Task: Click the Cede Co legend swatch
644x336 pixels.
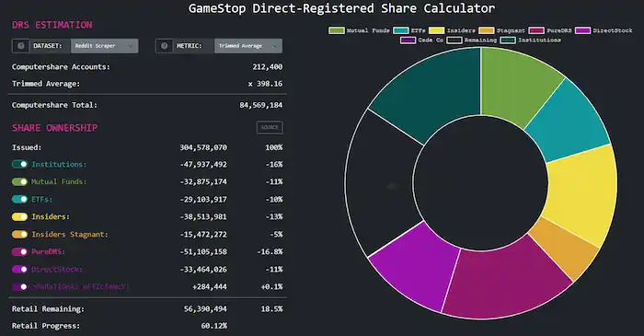Action: pyautogui.click(x=408, y=40)
